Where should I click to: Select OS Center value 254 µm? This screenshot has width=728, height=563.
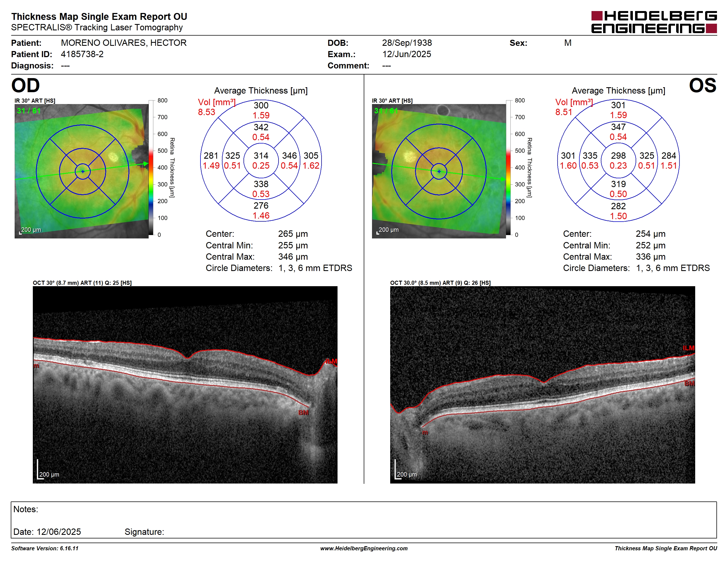650,234
